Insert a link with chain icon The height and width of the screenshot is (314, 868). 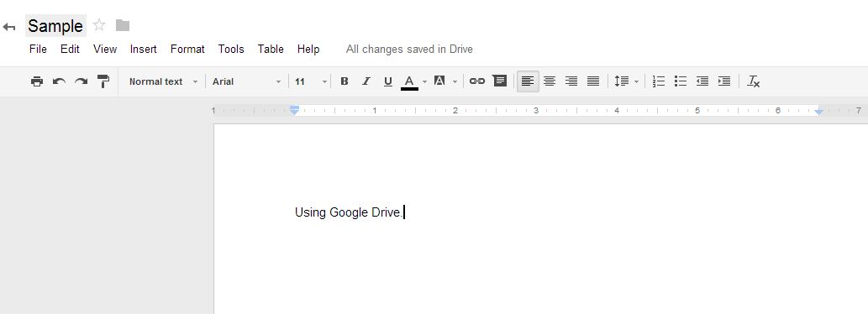point(477,81)
